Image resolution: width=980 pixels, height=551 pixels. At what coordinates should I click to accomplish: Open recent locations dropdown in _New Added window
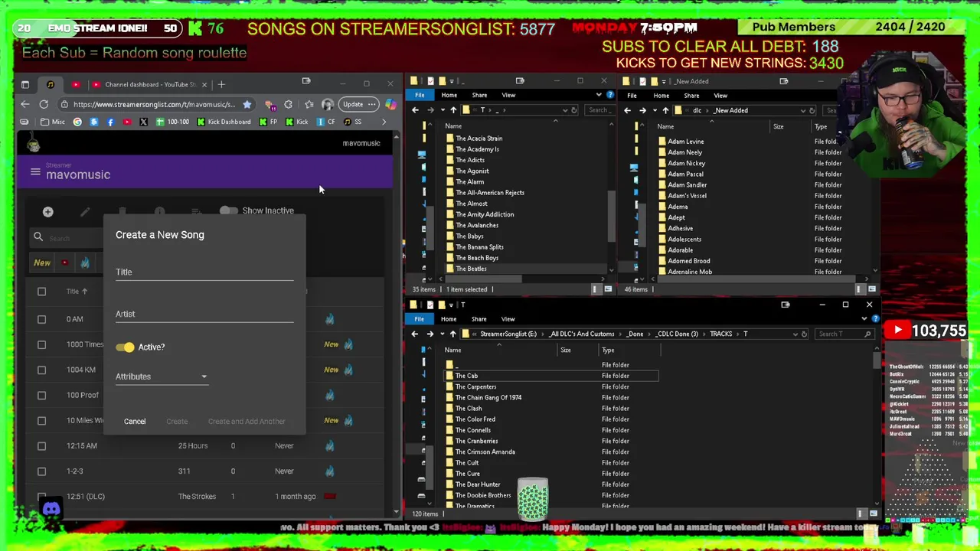pos(654,110)
